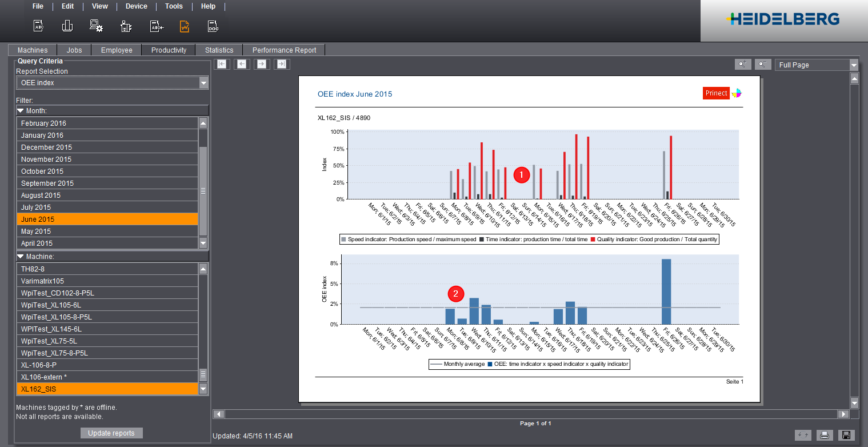Open the Tools menu
Viewport: 868px width, 447px height.
pos(174,6)
